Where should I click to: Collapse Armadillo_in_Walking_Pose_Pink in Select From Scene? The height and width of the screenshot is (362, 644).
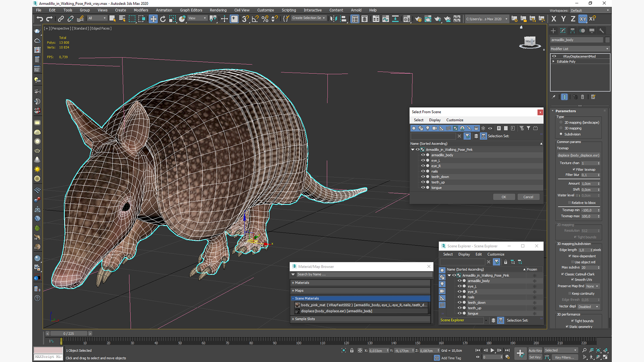tap(413, 149)
